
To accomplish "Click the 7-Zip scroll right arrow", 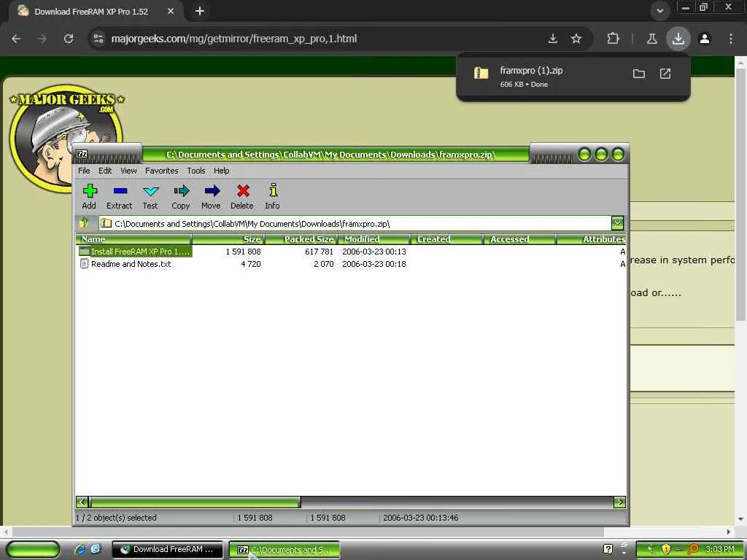I will [x=620, y=502].
